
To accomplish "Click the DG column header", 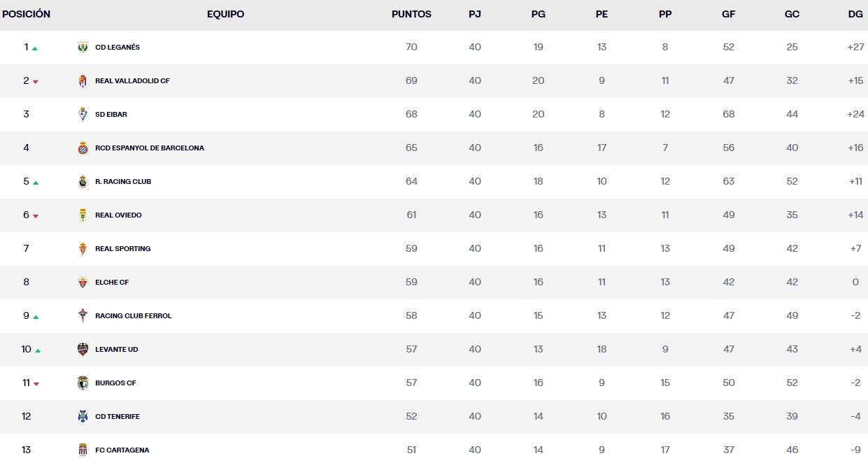I will coord(855,14).
